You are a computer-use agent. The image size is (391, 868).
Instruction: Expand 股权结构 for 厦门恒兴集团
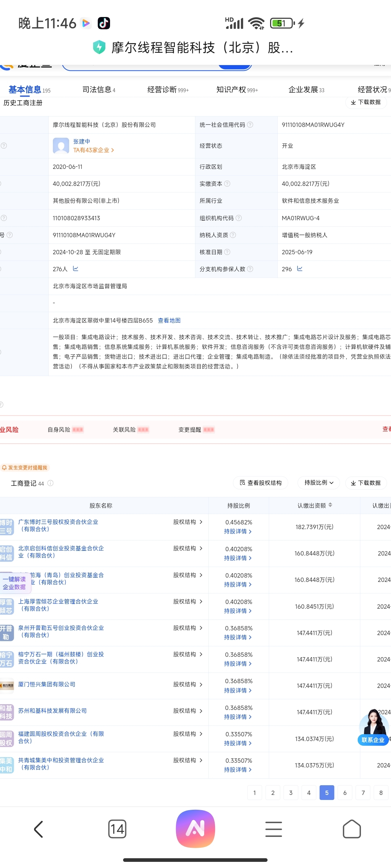[x=188, y=684]
